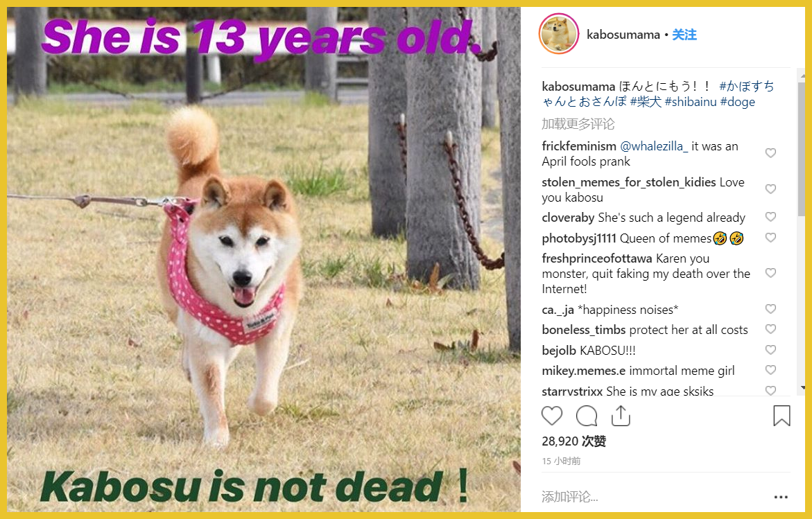Click scrollbar down arrow in comments
This screenshot has width=812, height=519.
pos(803,387)
